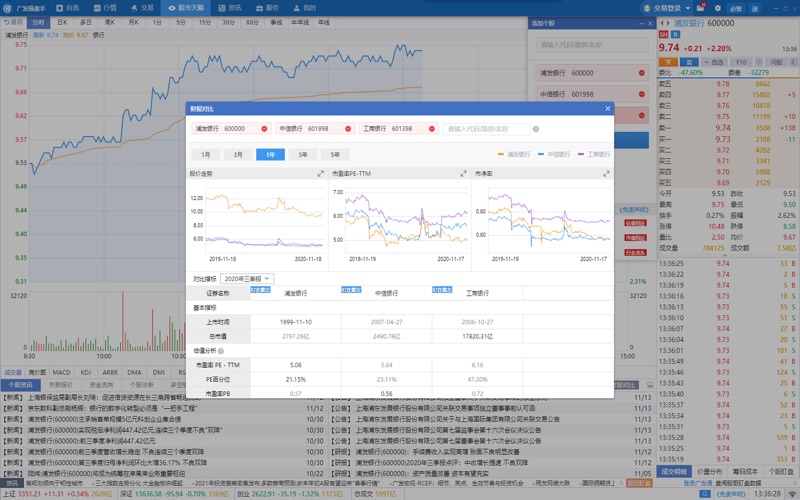Select the 5年 time range

pyautogui.click(x=334, y=155)
